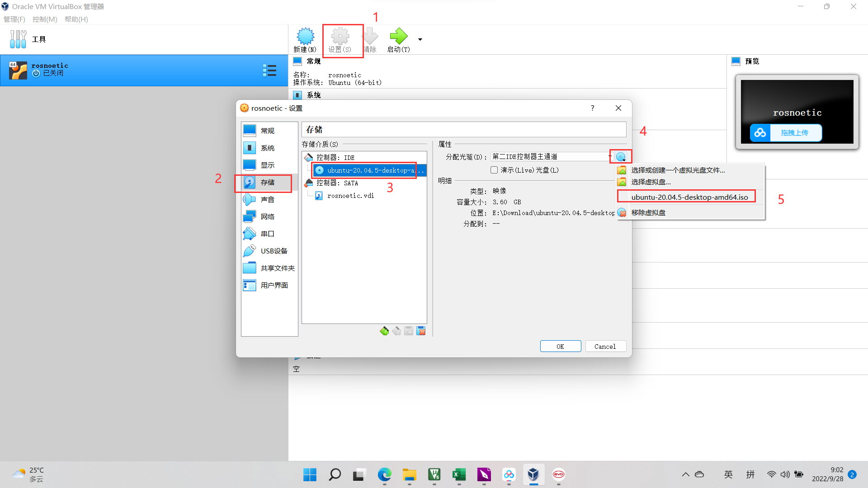Click the rosnoetic preview thumbnail
The image size is (868, 488).
797,112
